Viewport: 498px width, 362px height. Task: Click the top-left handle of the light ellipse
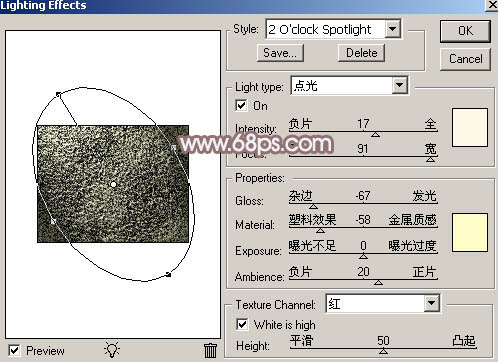tap(58, 95)
